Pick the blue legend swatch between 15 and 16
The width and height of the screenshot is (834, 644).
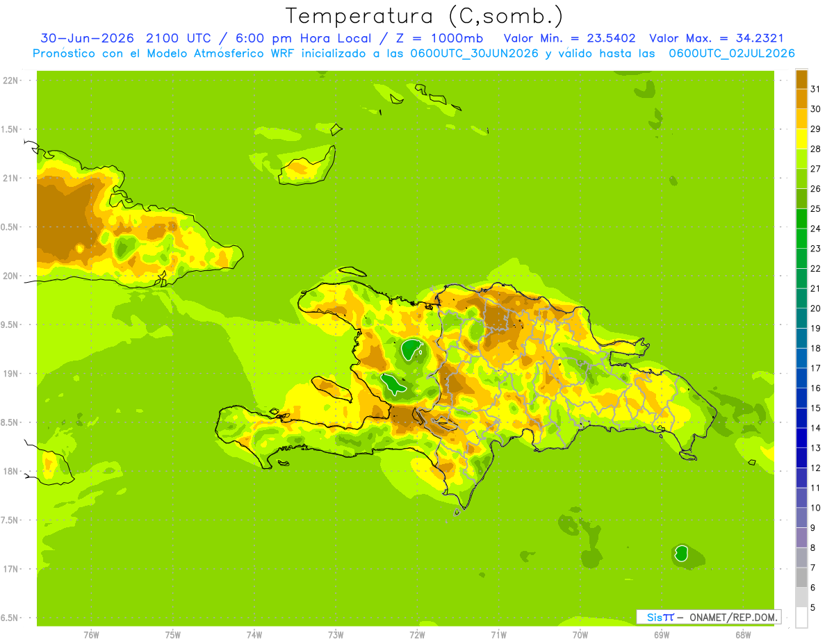(x=801, y=397)
